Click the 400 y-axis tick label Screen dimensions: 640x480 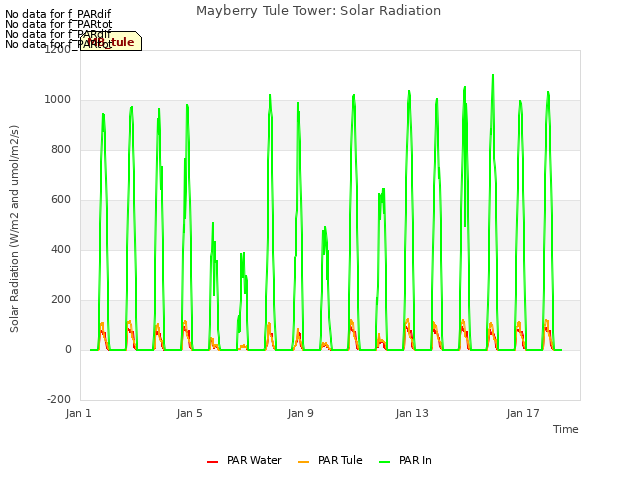(61, 249)
